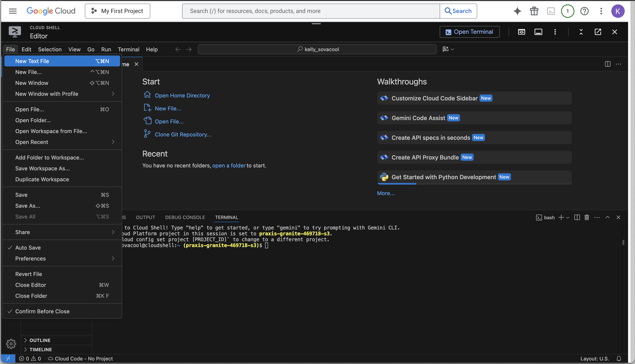Toggle terminal panel maximize chevron

tap(608, 217)
